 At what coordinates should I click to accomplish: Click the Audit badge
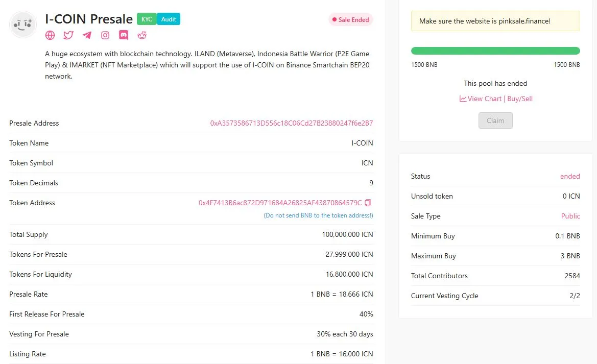[169, 19]
